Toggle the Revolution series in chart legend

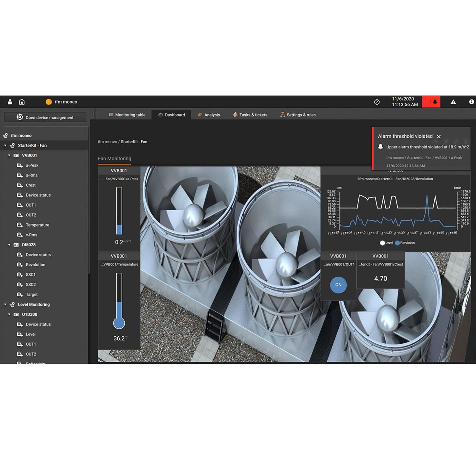click(397, 243)
